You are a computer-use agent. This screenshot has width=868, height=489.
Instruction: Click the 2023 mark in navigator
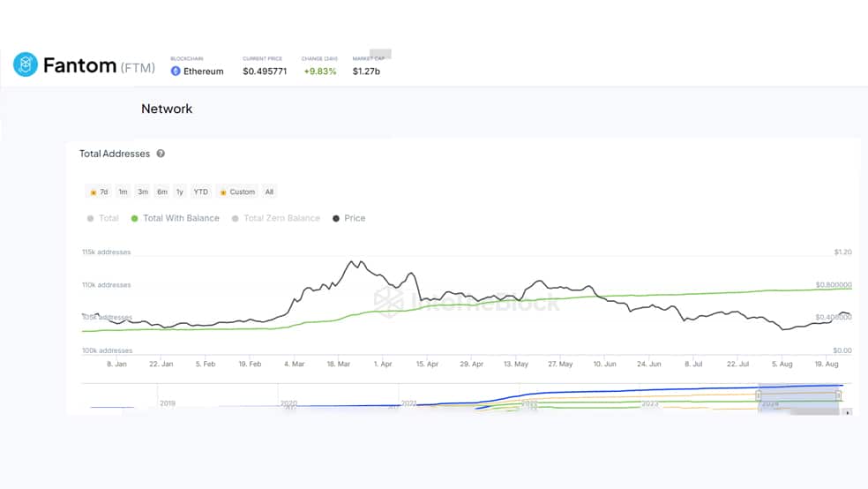coord(650,403)
